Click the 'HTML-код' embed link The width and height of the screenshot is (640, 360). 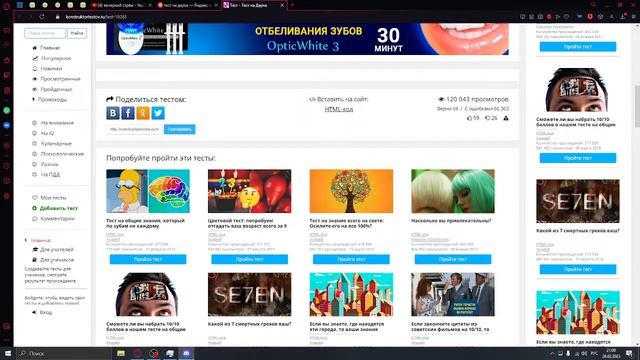tap(339, 109)
